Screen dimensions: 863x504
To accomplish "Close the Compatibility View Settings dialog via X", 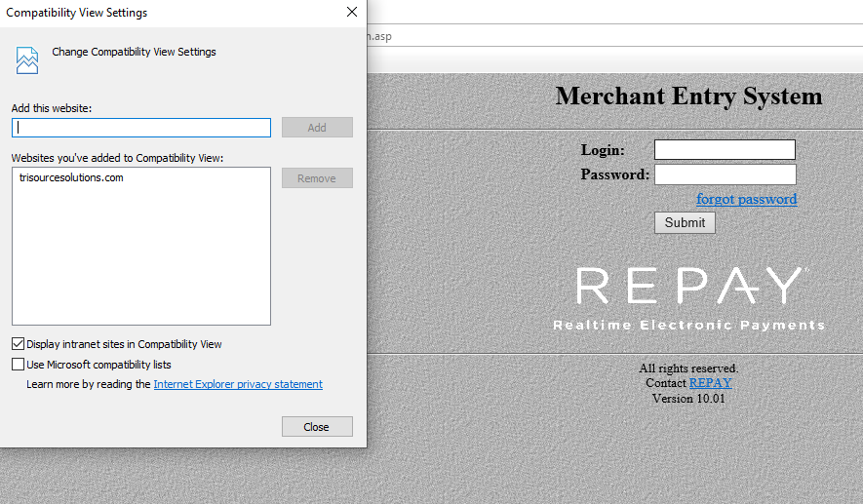I will 352,12.
